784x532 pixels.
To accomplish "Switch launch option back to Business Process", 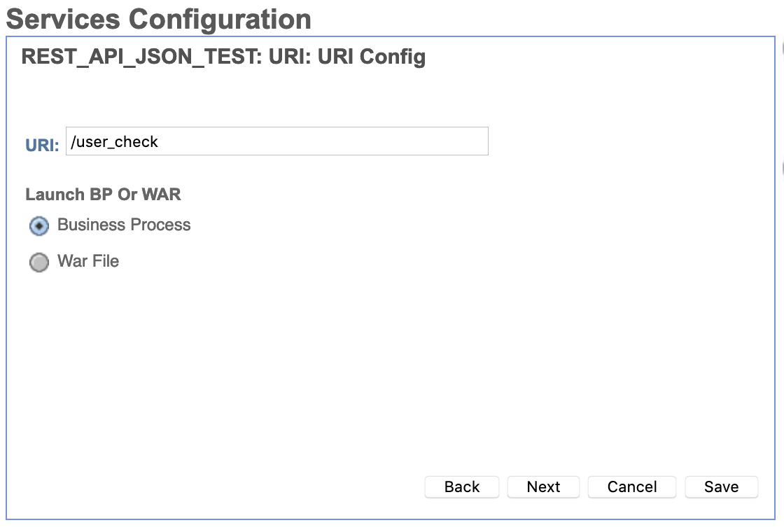I will click(x=39, y=225).
